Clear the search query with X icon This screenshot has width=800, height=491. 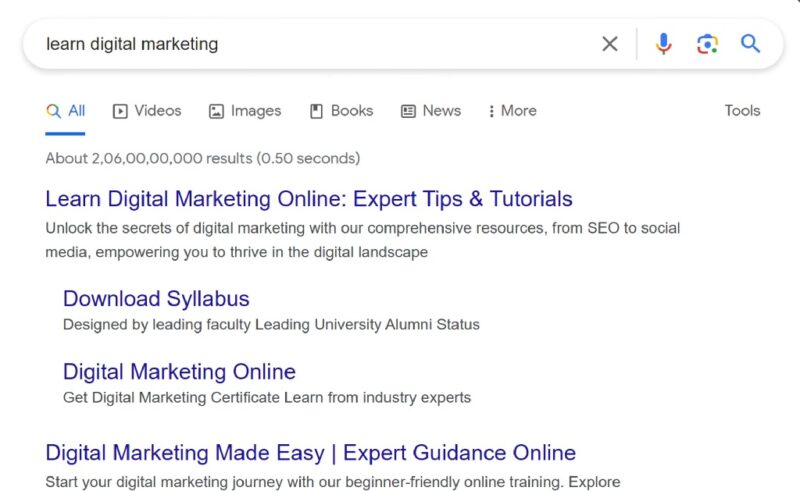609,44
